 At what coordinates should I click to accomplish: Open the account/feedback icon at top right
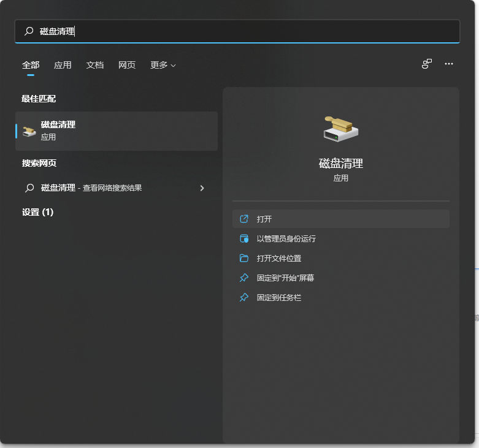click(427, 64)
